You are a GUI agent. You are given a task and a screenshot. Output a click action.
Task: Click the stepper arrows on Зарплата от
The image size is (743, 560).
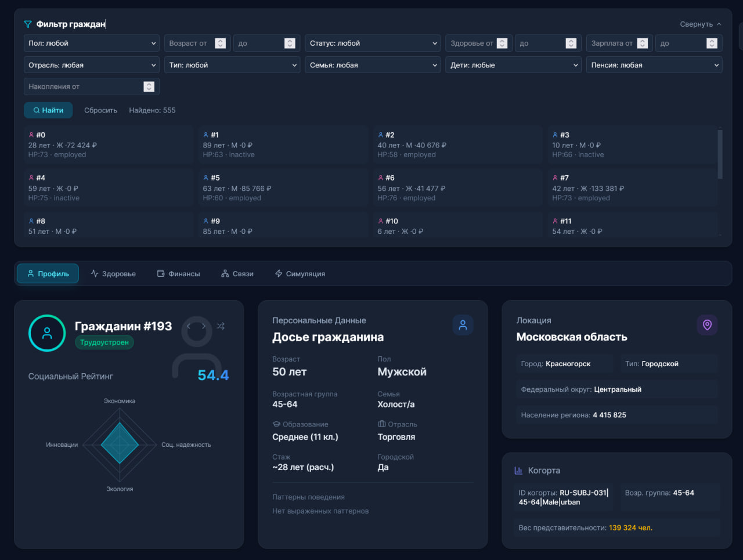coord(643,44)
